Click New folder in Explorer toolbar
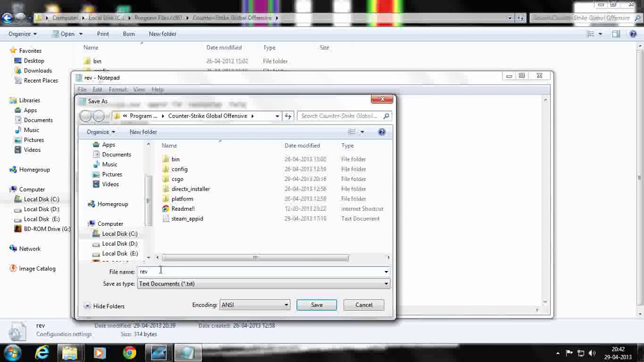644x362 pixels. click(x=163, y=34)
